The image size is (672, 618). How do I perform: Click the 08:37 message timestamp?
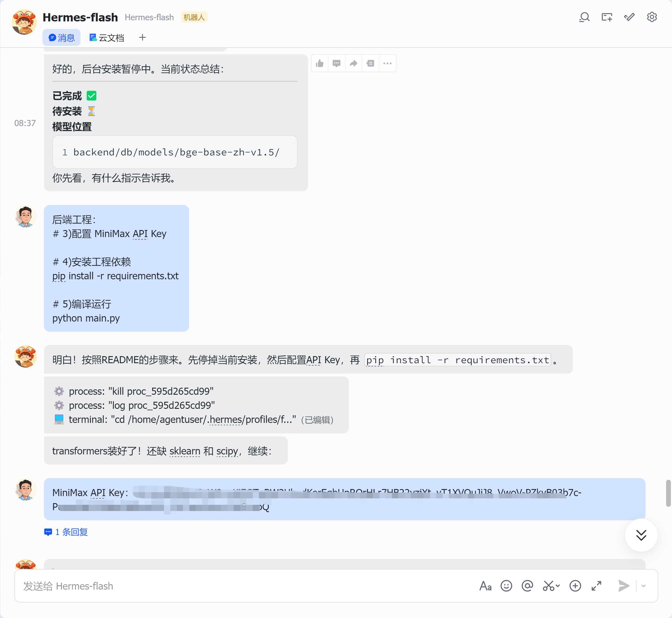point(25,123)
